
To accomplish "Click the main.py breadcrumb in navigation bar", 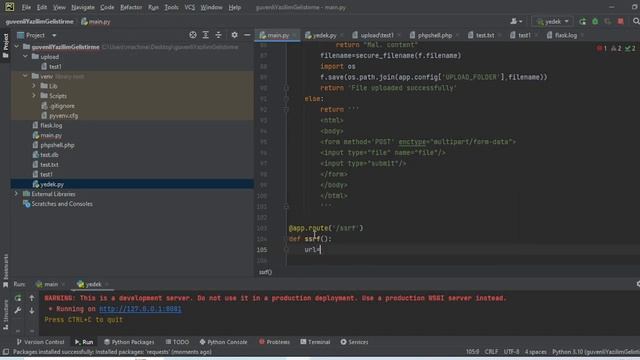I will point(96,22).
